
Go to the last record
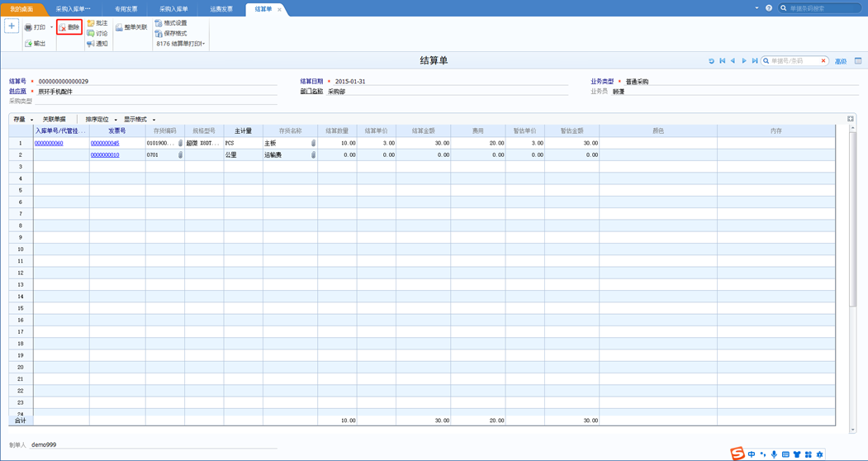point(755,61)
